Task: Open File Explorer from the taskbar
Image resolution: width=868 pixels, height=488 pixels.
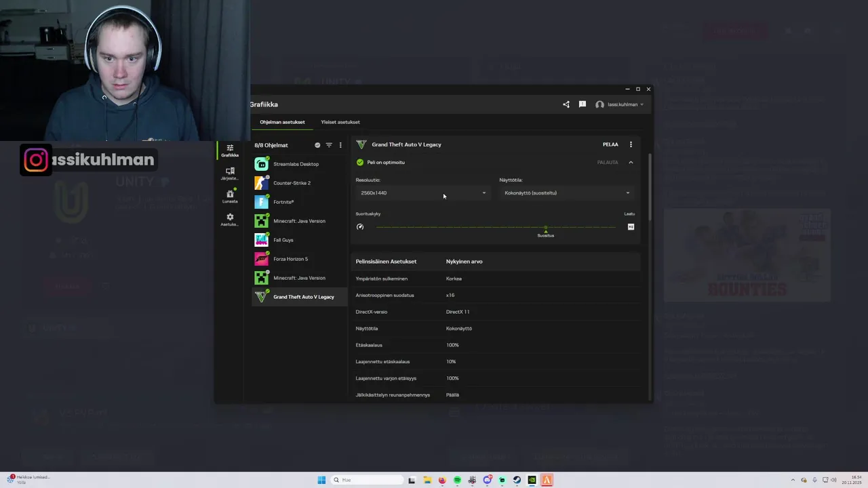Action: [427, 480]
